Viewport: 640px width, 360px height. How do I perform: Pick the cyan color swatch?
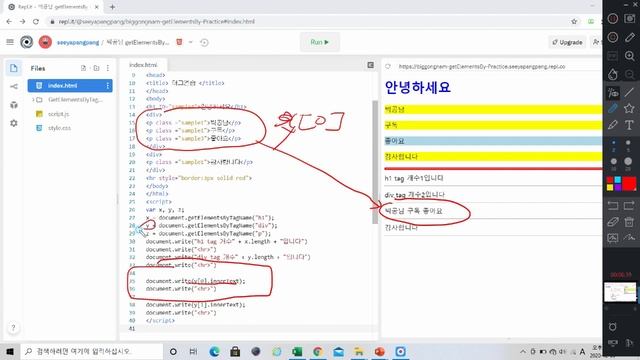coord(618,180)
